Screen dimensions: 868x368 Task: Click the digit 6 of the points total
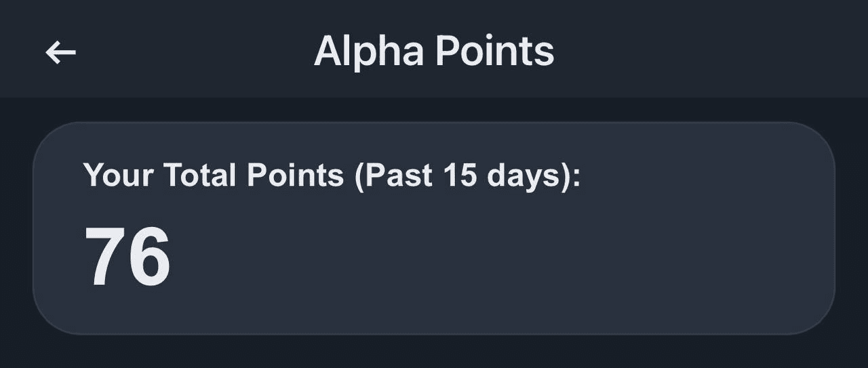click(x=149, y=257)
